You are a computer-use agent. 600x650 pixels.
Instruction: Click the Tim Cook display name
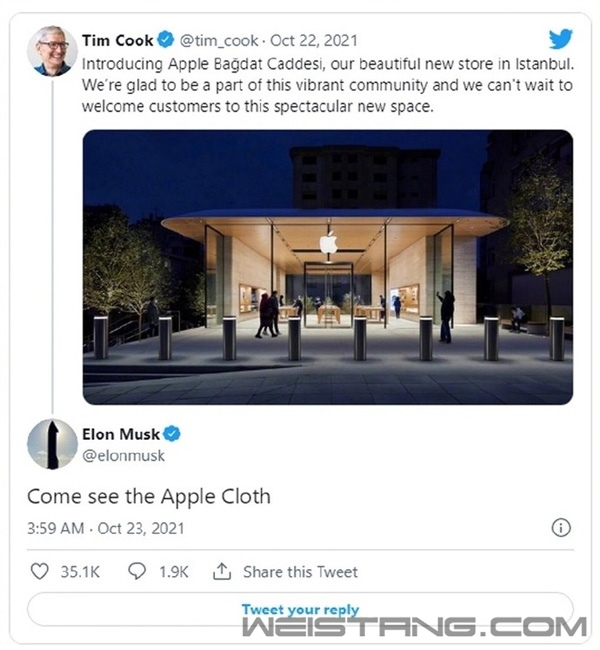pyautogui.click(x=120, y=41)
